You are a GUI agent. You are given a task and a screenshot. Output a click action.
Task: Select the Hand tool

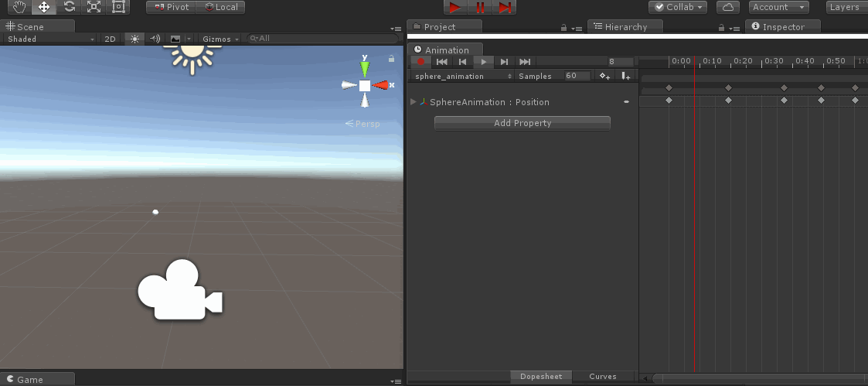(x=19, y=7)
